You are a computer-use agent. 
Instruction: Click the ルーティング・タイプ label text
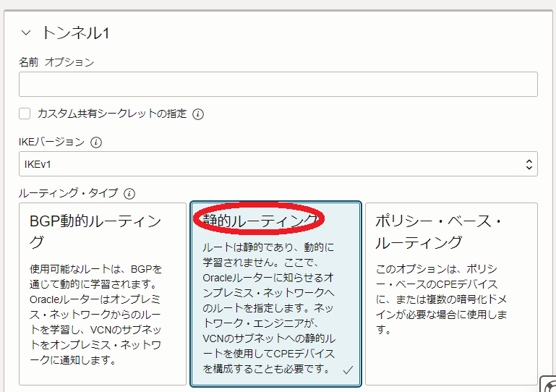[x=69, y=194]
